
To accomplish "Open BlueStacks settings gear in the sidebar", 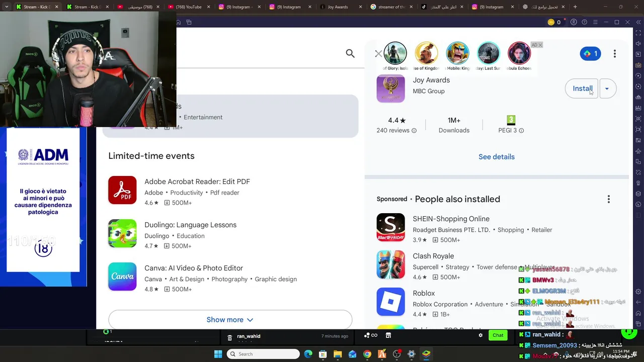I will (x=638, y=292).
